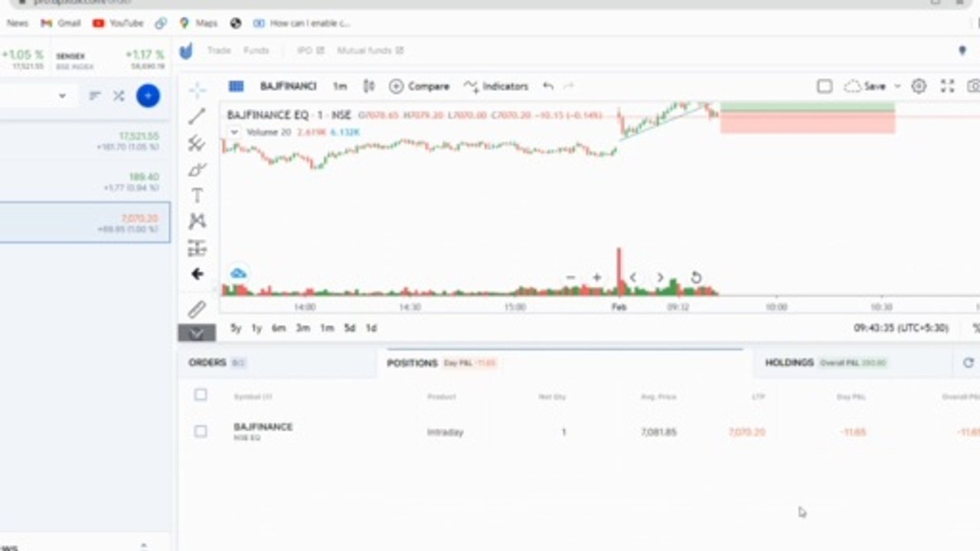Set chart range to 1d
Image resolution: width=980 pixels, height=551 pixels.
click(371, 328)
